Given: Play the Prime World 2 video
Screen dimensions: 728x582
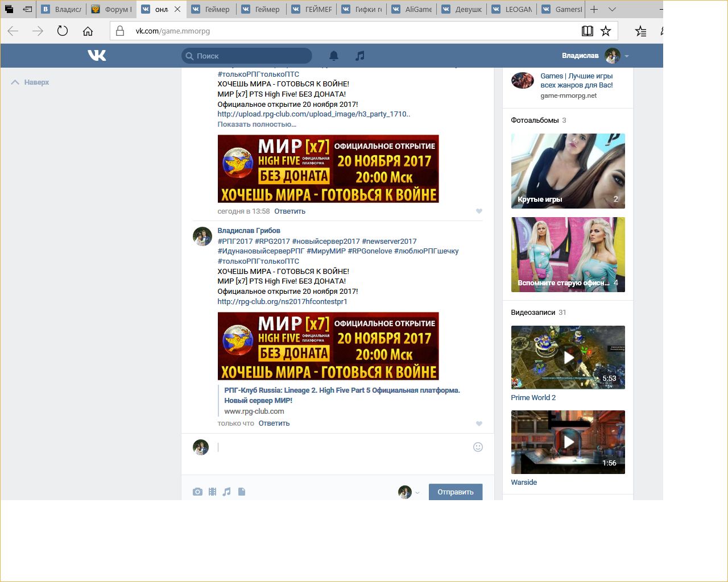Looking at the screenshot, I should click(x=568, y=357).
